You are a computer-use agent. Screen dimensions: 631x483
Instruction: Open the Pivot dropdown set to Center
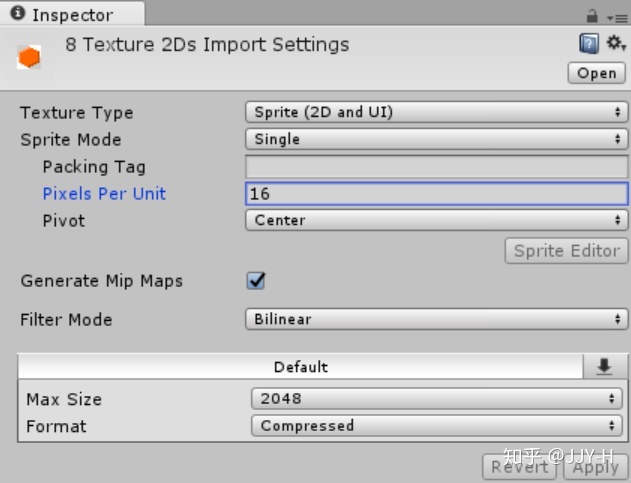point(436,220)
